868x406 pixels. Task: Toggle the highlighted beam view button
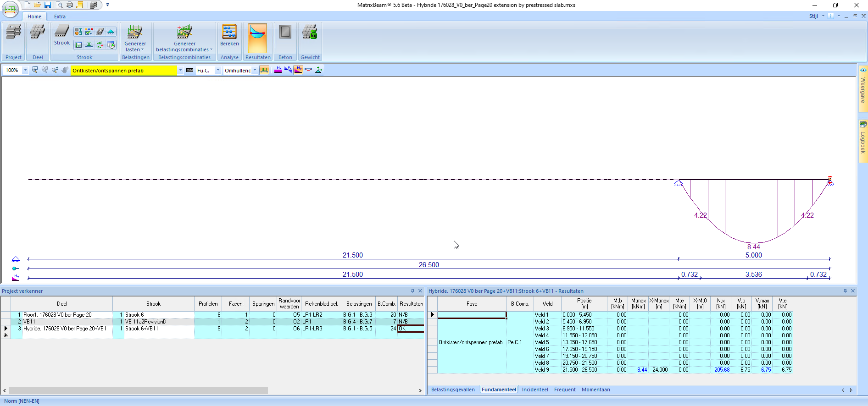click(x=264, y=70)
